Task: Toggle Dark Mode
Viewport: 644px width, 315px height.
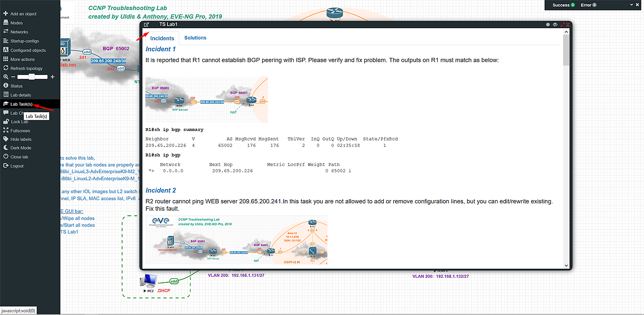Action: [x=20, y=148]
